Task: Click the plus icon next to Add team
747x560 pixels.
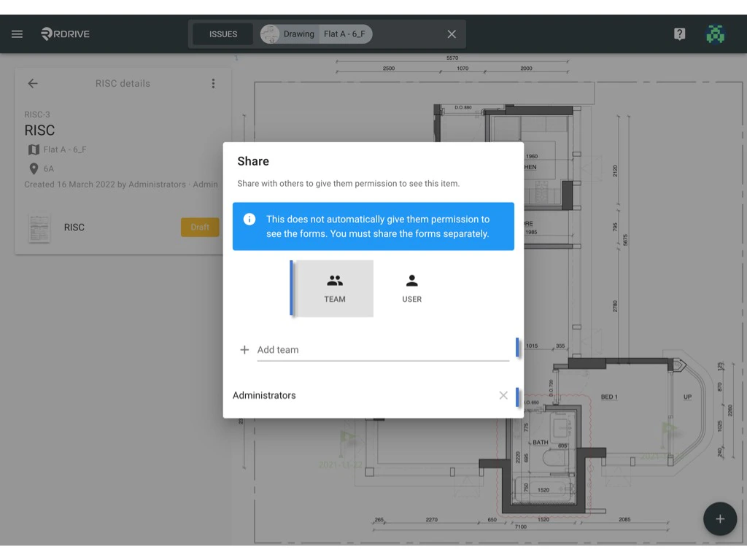Action: (244, 349)
